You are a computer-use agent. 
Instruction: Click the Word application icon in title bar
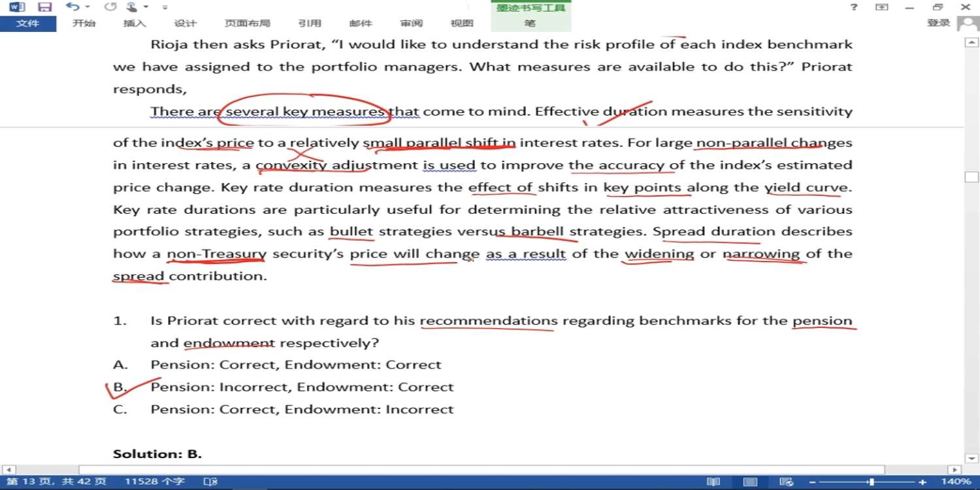[x=17, y=7]
